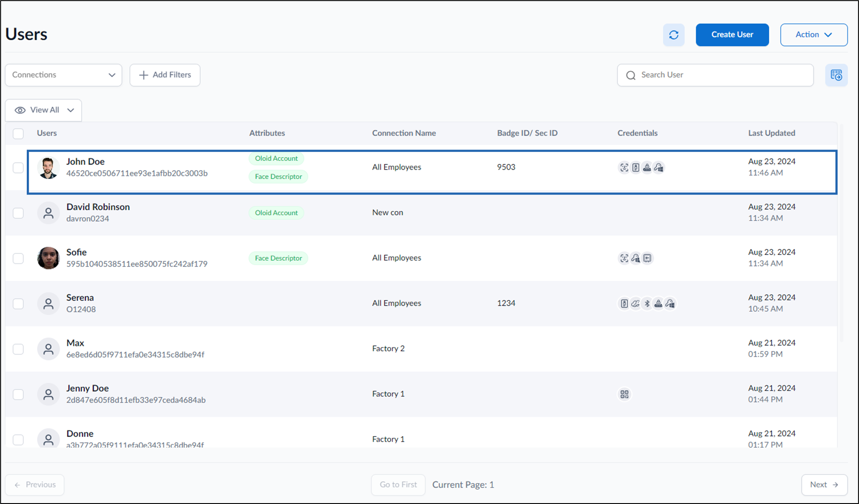Click Sofie's Windows key credential icon
The height and width of the screenshot is (504, 859).
(x=635, y=258)
